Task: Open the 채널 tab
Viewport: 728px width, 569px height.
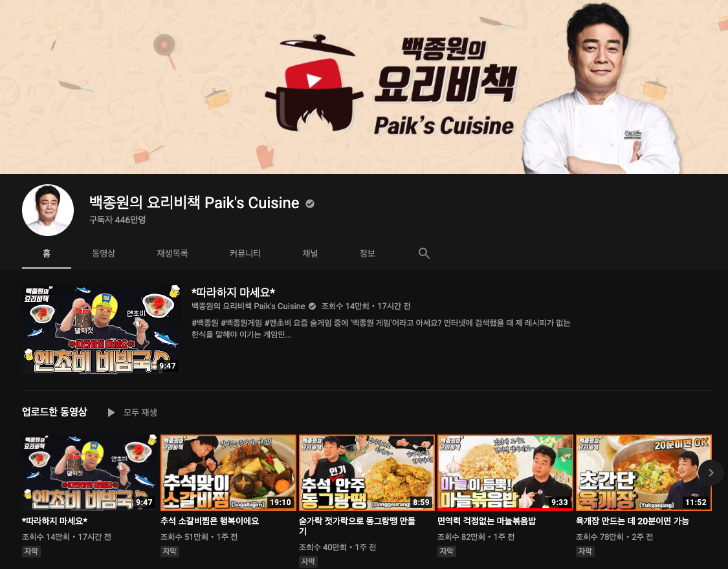Action: [310, 253]
